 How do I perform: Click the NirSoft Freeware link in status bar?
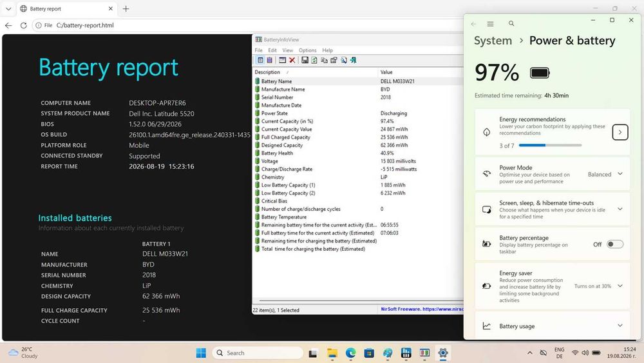pyautogui.click(x=422, y=309)
